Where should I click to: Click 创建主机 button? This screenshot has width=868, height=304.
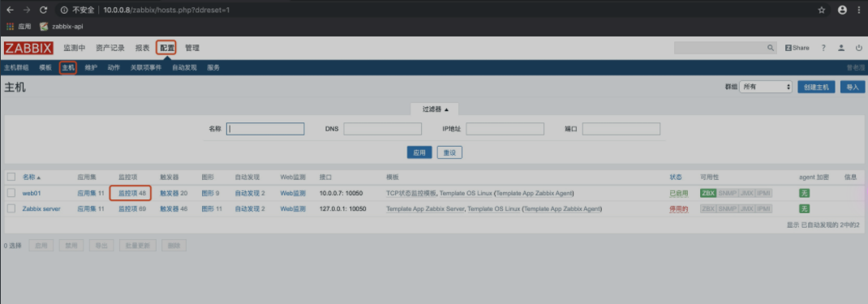(x=817, y=88)
